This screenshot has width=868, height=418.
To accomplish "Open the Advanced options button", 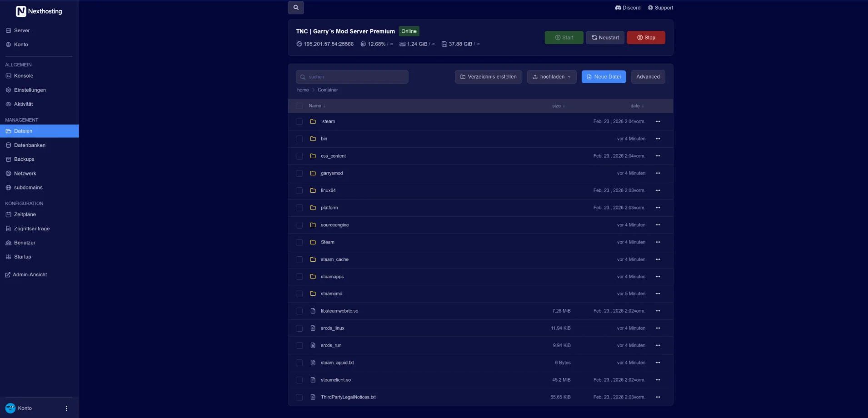I will [x=648, y=77].
